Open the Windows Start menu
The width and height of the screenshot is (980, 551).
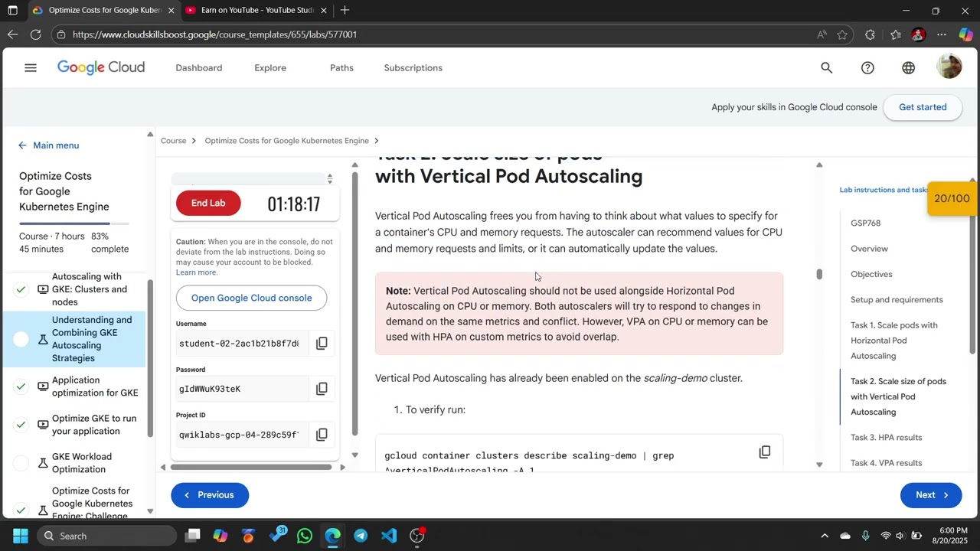coord(21,536)
